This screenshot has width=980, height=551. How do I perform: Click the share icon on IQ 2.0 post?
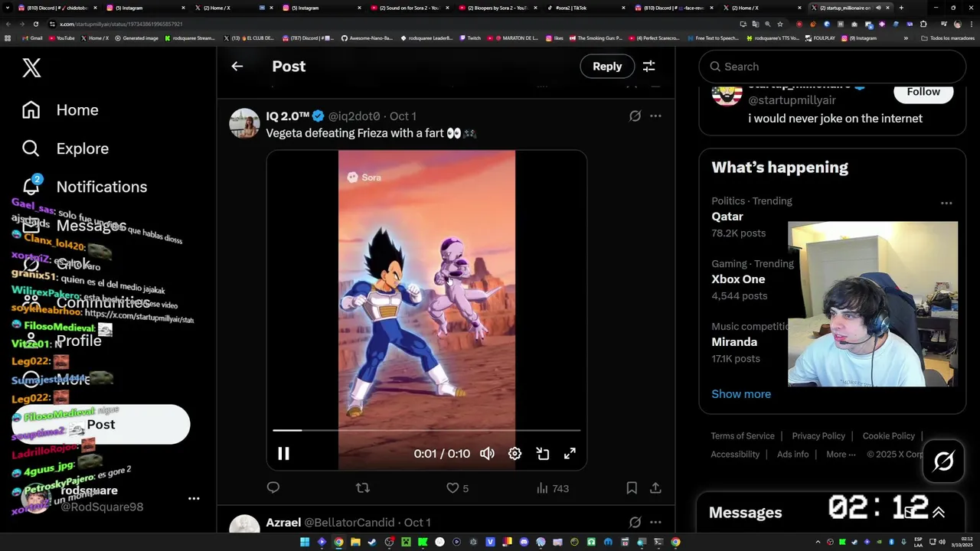pos(655,488)
